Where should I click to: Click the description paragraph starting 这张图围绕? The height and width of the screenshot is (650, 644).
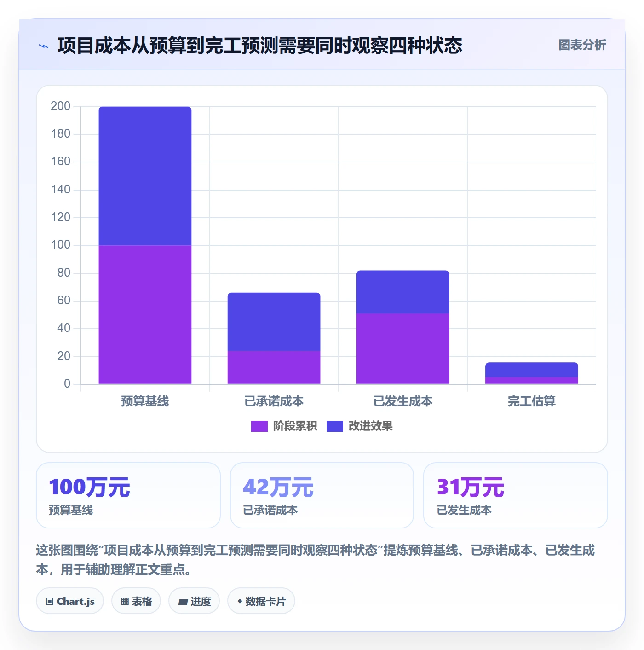click(316, 560)
